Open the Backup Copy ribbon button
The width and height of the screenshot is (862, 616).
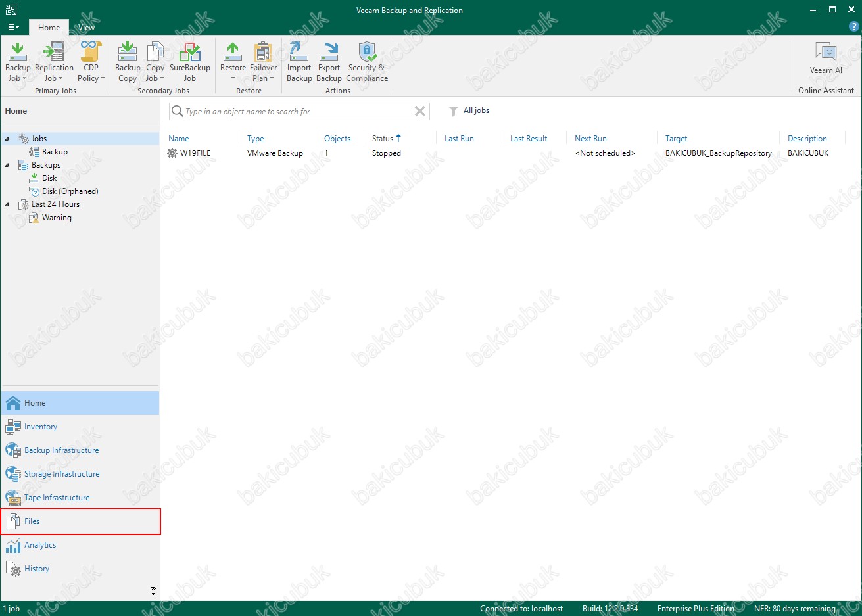(128, 62)
